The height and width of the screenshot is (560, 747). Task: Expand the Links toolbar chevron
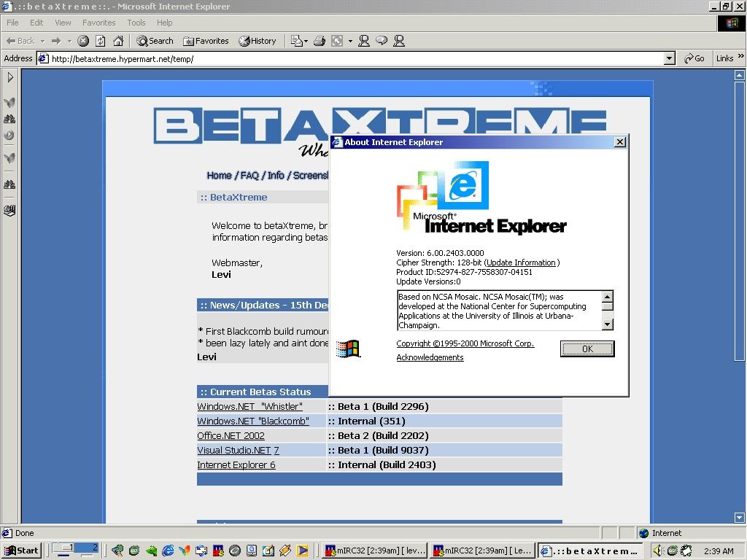(741, 56)
